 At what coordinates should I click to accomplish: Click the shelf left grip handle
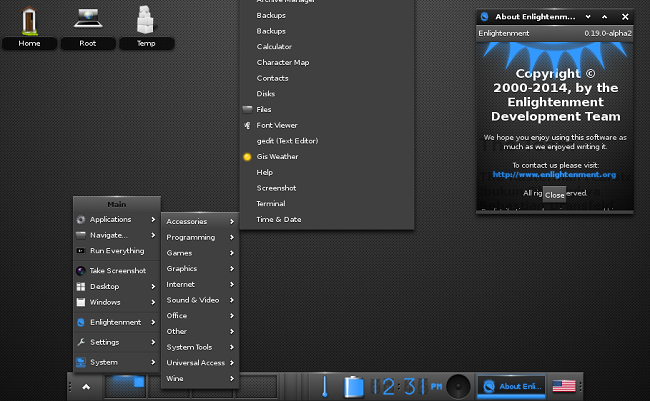click(70, 386)
